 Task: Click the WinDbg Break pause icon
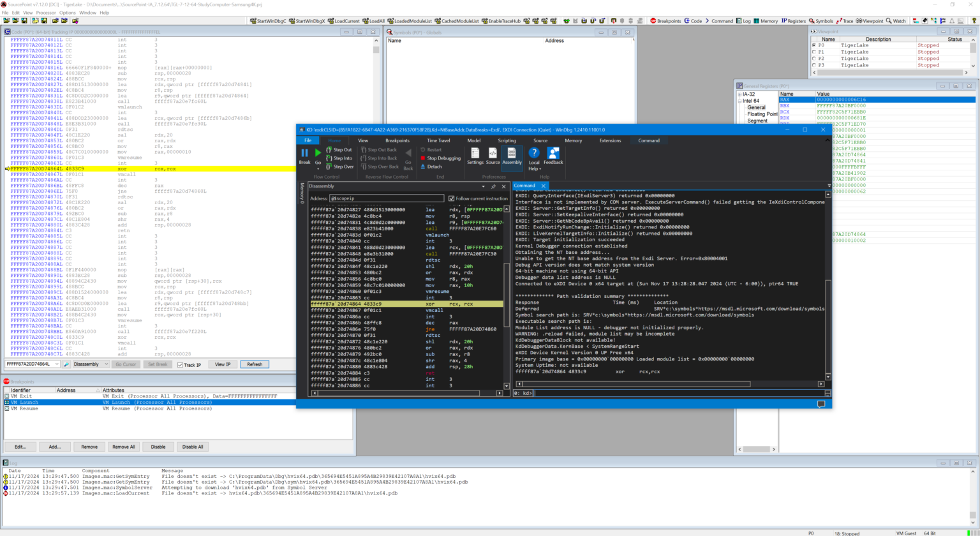(304, 153)
